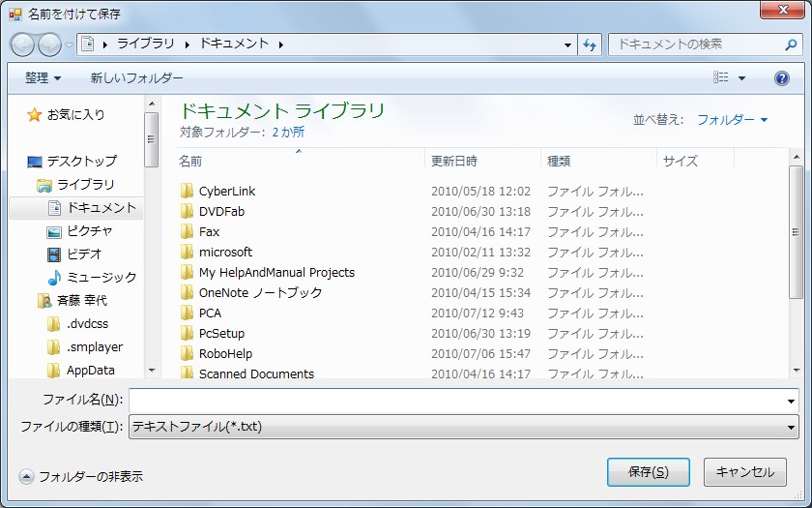Click the 保存(S) button
Image resolution: width=812 pixels, height=508 pixels.
click(649, 472)
